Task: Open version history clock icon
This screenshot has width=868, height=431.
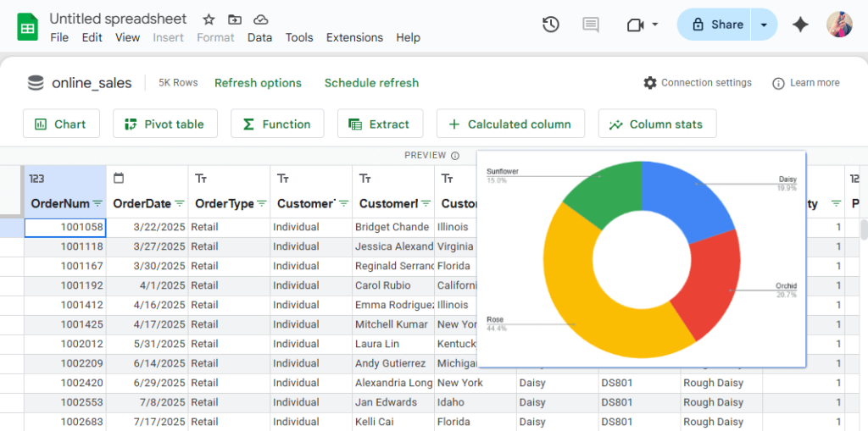Action: [551, 25]
